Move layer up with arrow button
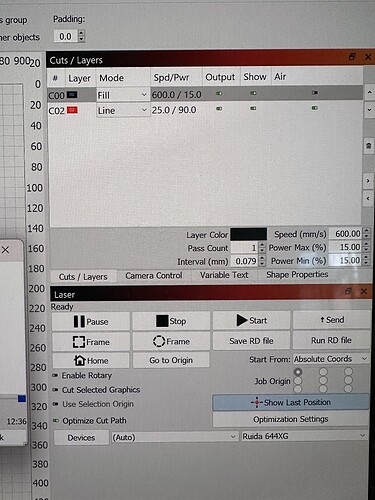This screenshot has width=375, height=500. coord(369,92)
